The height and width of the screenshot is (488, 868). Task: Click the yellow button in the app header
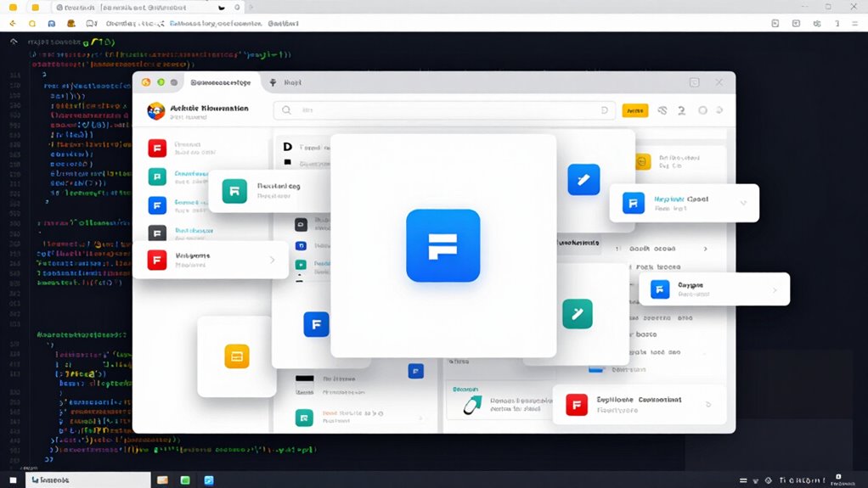coord(635,110)
